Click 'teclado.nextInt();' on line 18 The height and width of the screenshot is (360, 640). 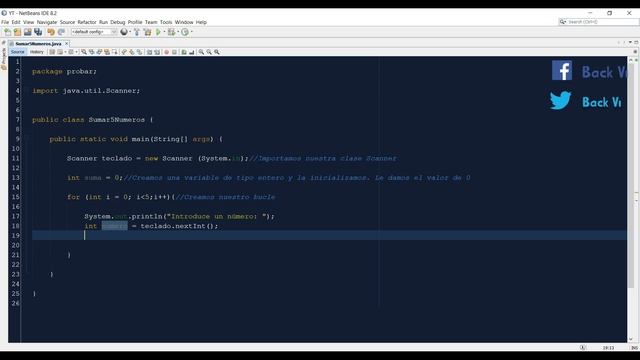click(179, 226)
